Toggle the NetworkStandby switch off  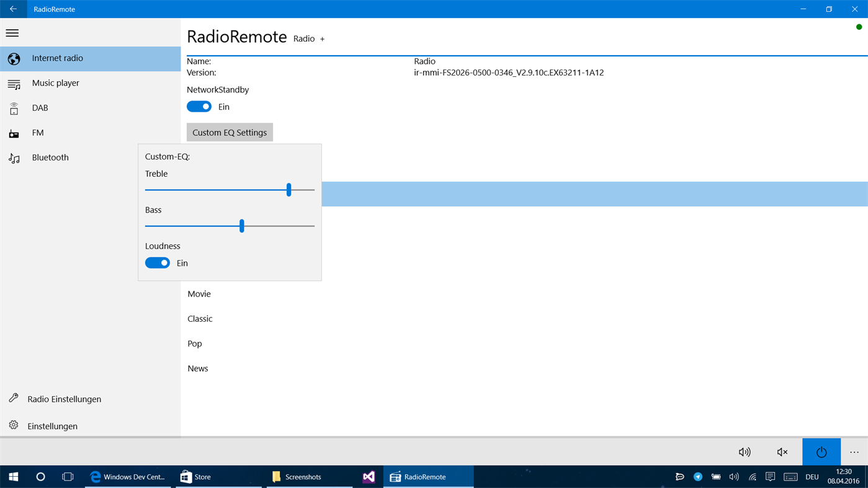(x=199, y=106)
